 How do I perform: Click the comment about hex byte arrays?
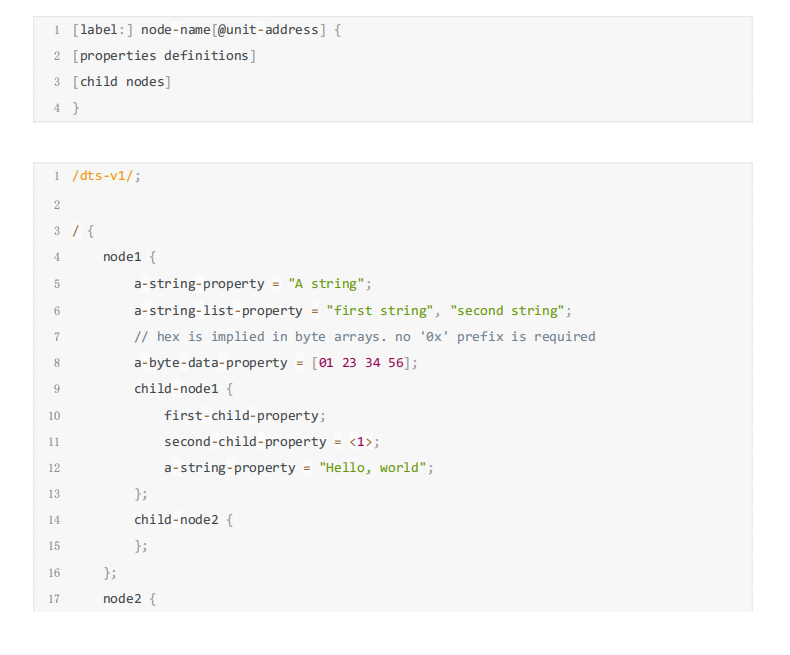pos(364,337)
